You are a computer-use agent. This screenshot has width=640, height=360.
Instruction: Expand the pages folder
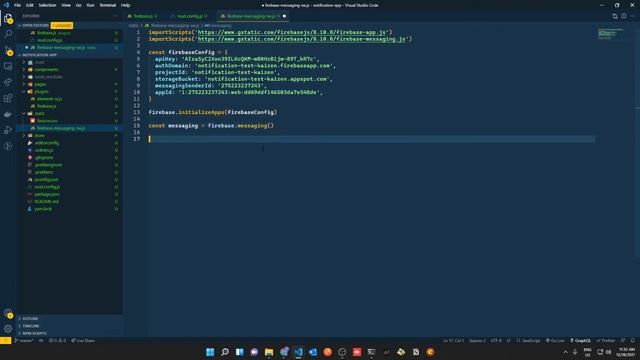point(40,84)
